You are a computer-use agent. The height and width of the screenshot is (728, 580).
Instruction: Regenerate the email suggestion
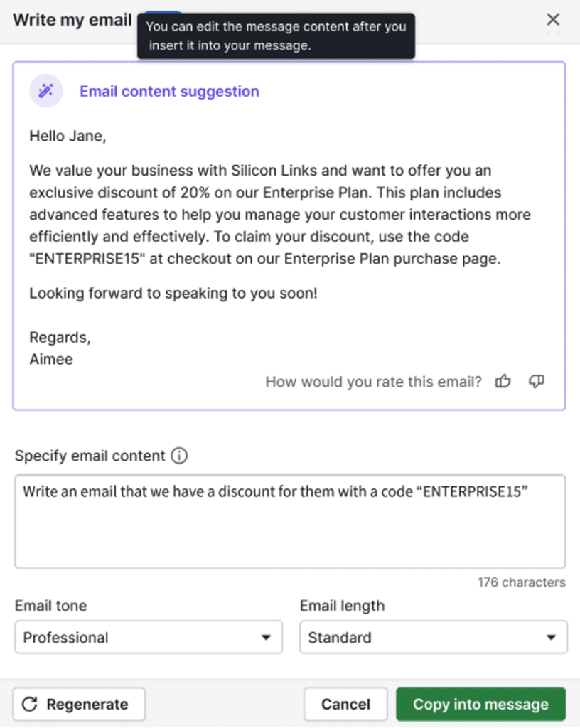click(78, 704)
